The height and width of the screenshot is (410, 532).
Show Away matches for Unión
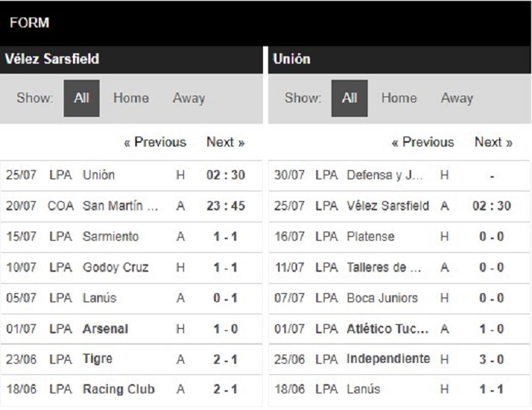(457, 98)
